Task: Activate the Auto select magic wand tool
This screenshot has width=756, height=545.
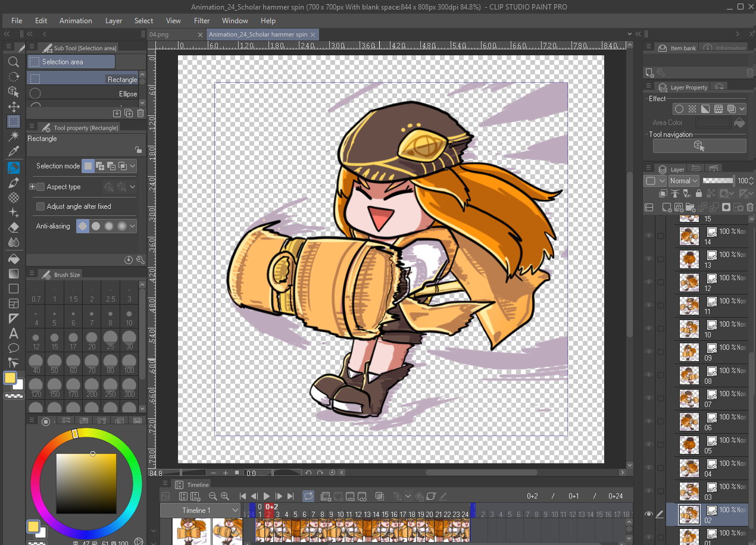Action: click(14, 136)
